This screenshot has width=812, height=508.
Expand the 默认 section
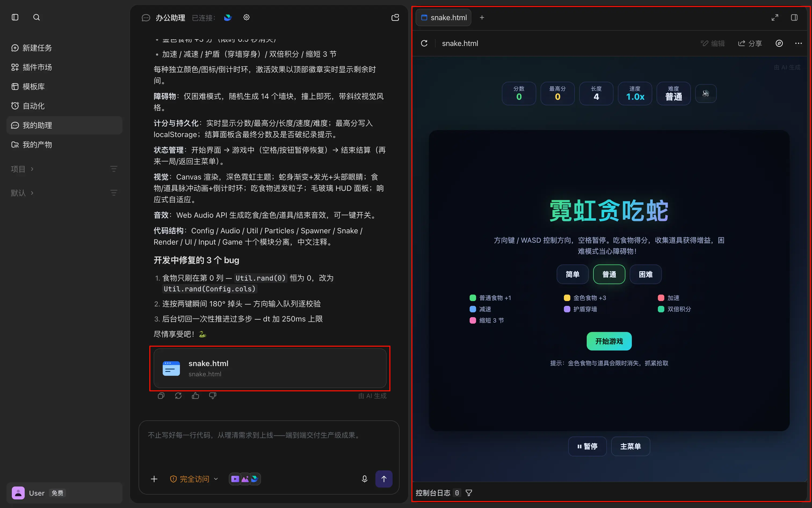click(22, 193)
